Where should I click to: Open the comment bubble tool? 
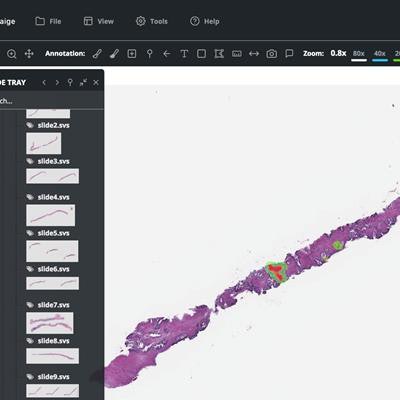click(289, 54)
